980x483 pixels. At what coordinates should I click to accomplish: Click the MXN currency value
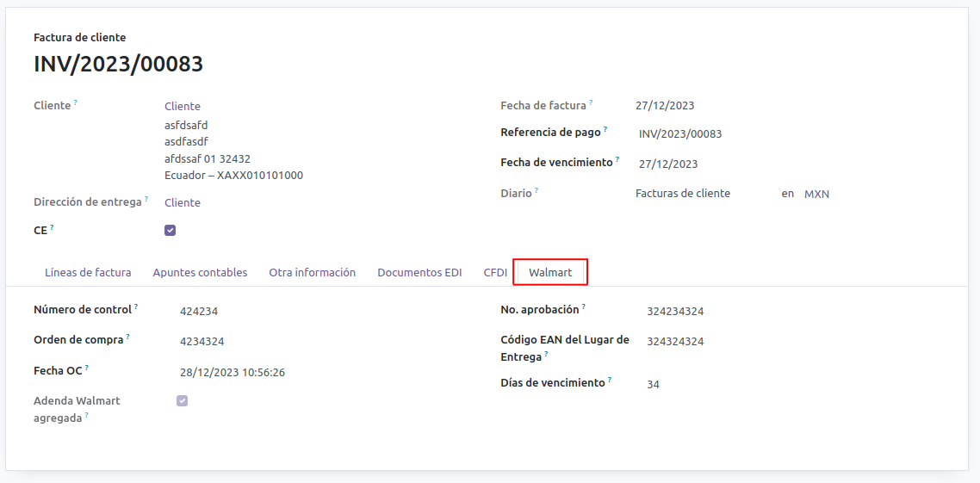tap(816, 195)
